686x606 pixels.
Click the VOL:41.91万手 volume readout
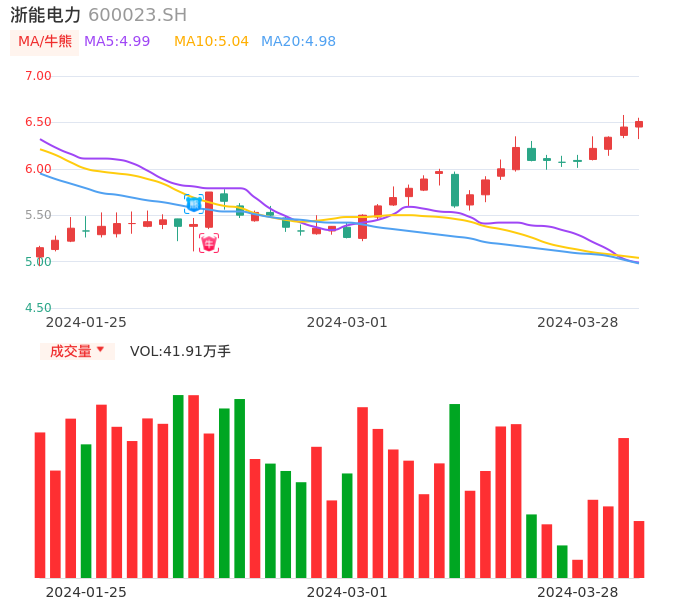point(180,351)
